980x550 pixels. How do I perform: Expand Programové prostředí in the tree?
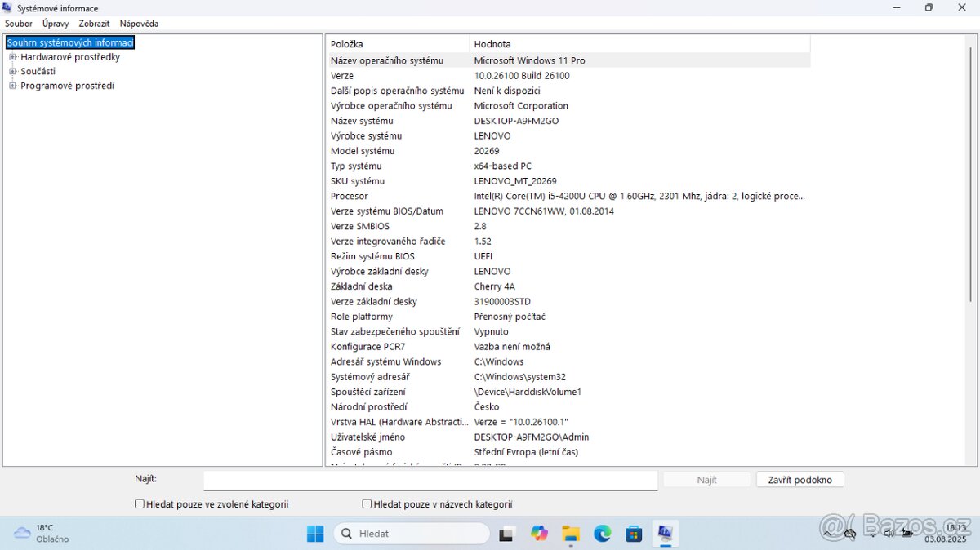[x=11, y=85]
